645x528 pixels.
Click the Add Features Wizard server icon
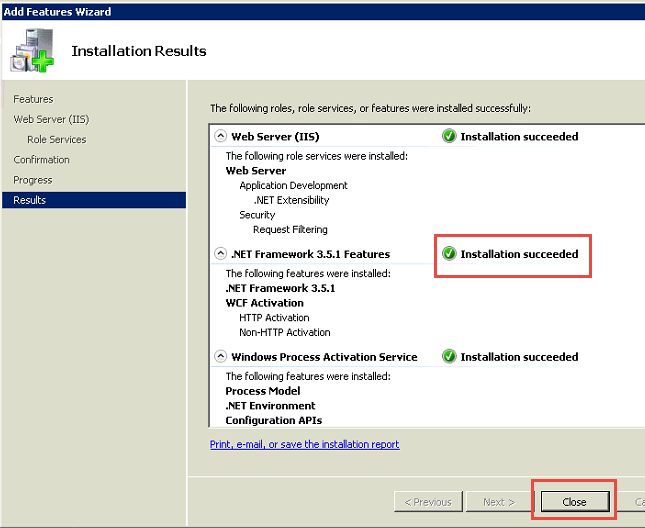pyautogui.click(x=32, y=51)
